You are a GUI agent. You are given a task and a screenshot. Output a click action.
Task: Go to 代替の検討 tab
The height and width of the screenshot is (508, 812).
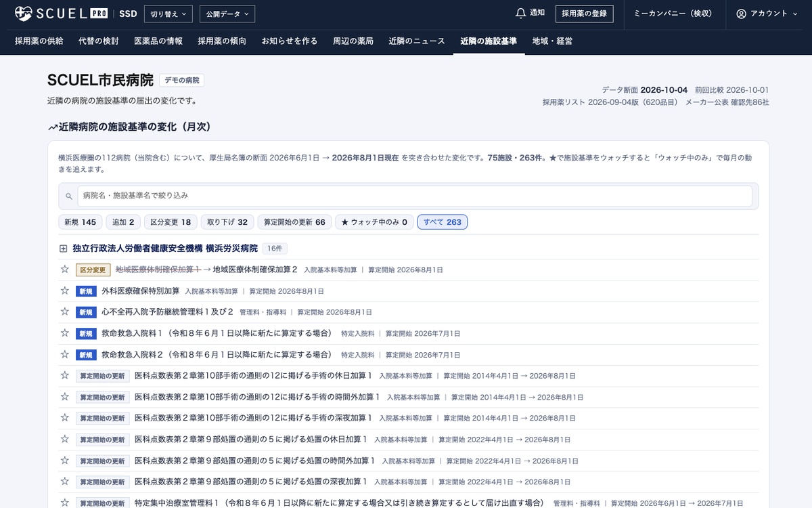pyautogui.click(x=99, y=41)
